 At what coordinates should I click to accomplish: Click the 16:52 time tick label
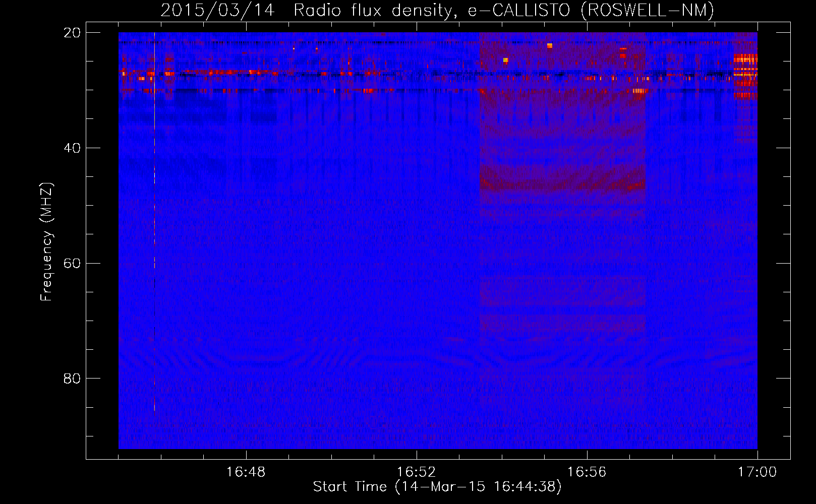417,472
